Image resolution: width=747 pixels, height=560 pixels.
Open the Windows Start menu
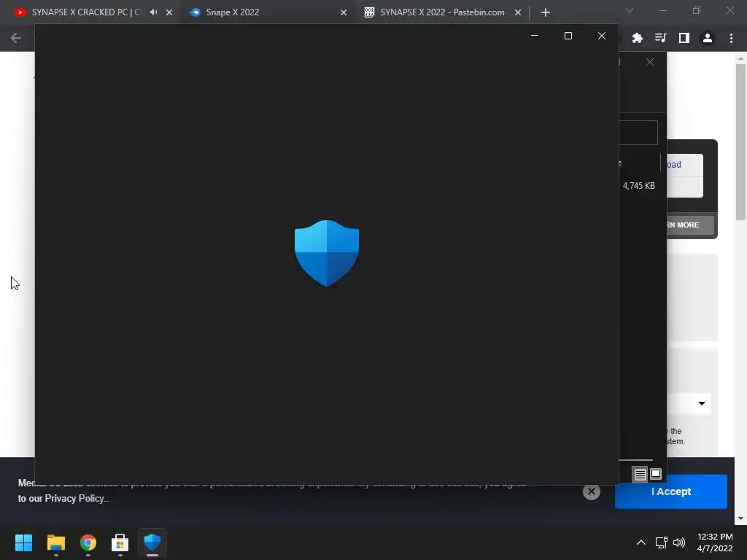(x=23, y=542)
